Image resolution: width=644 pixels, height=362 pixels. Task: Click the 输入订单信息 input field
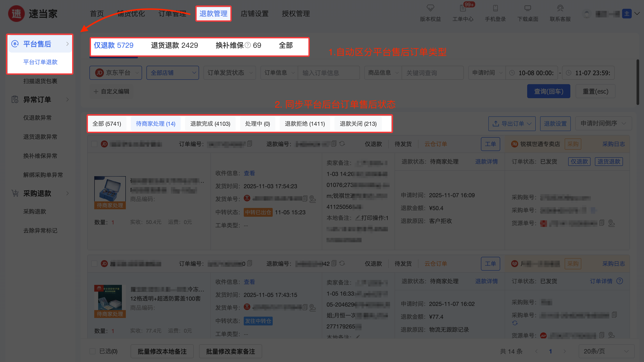[329, 73]
